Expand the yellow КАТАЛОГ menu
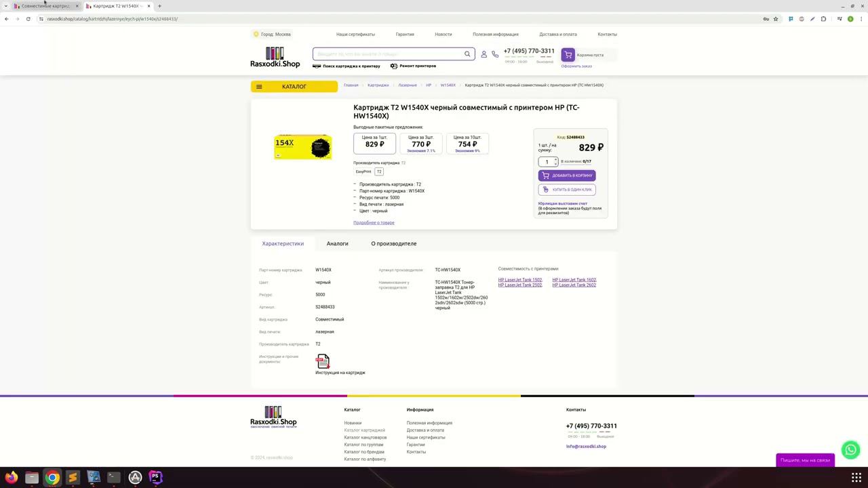This screenshot has width=868, height=488. 294,87
